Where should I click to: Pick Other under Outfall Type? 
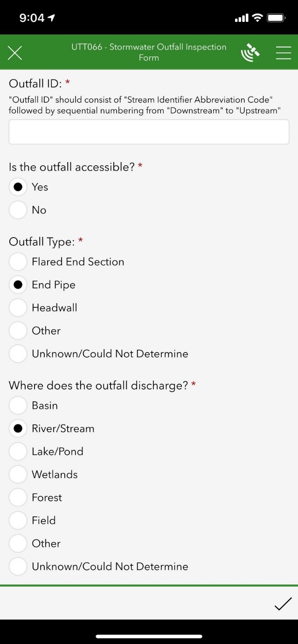tap(18, 331)
